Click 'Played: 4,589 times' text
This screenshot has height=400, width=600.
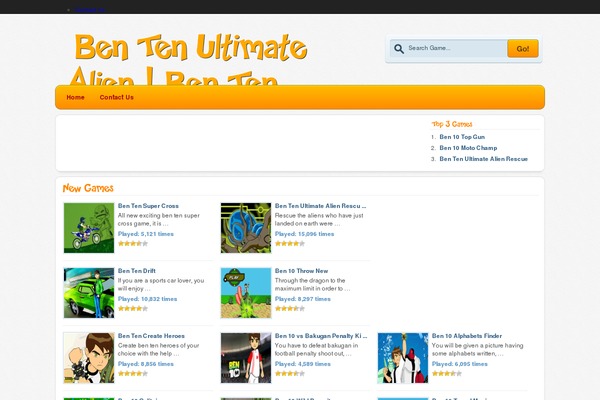click(302, 364)
